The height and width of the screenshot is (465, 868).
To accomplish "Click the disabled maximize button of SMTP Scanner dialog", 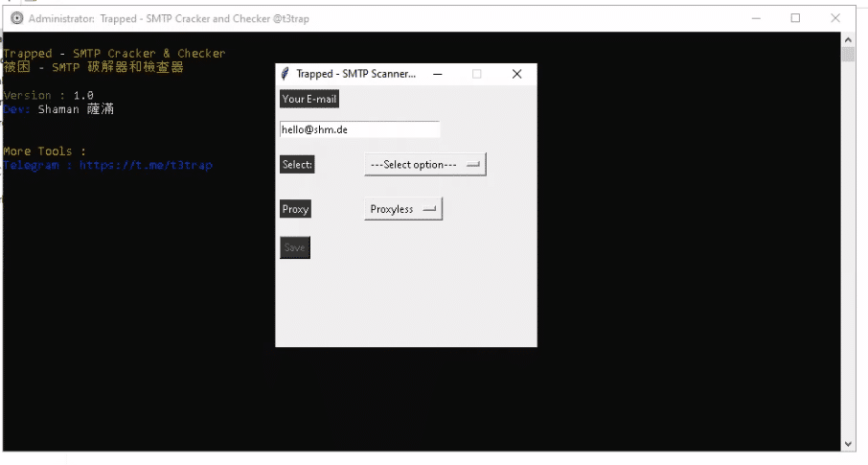I will [x=476, y=74].
